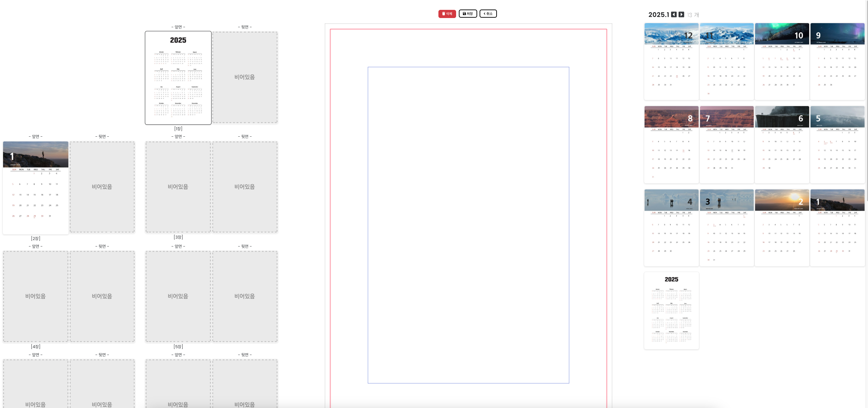868x408 pixels.
Task: Click inside the blue-bordered canvas area
Action: coord(468,225)
